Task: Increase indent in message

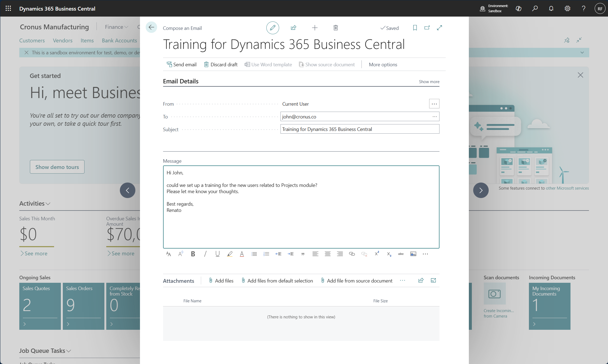Action: [291, 254]
